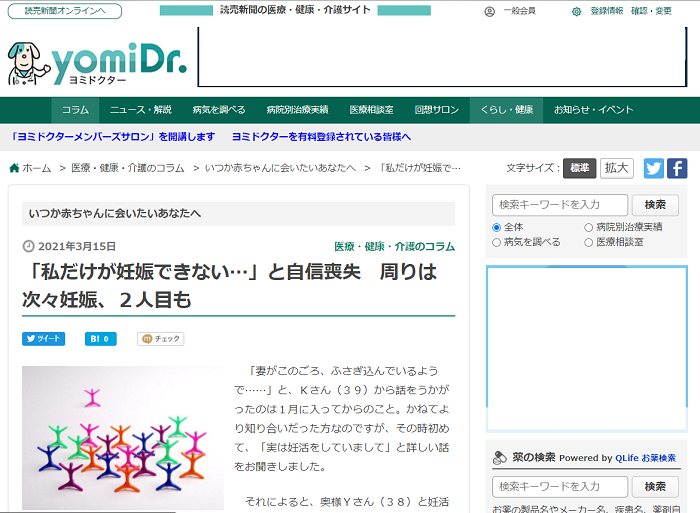Set font size to 拡大

[x=617, y=168]
